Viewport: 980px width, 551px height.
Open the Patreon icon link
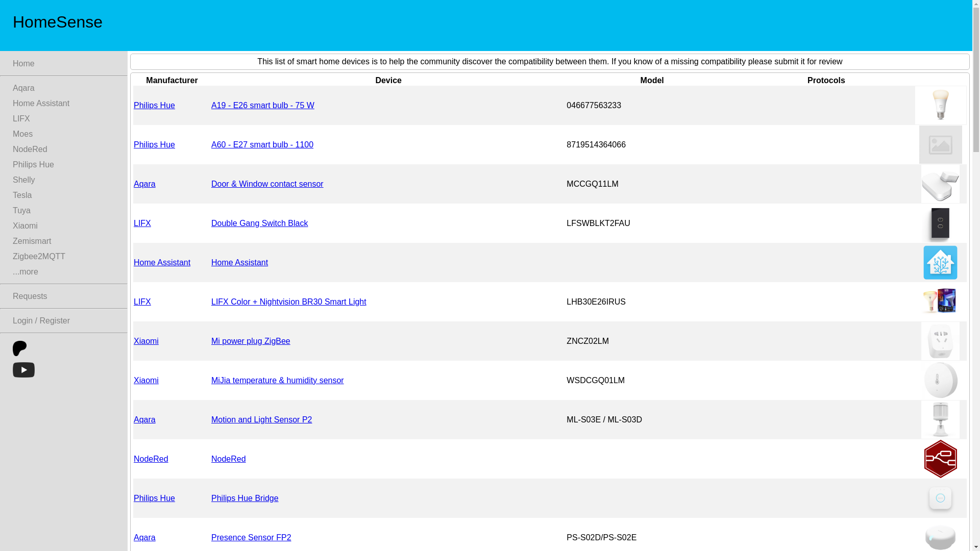pos(20,348)
